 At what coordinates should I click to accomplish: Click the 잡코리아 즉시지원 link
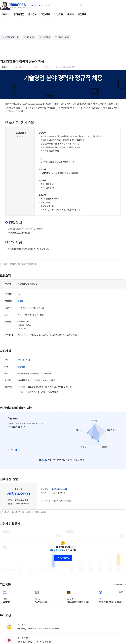(x=59, y=488)
